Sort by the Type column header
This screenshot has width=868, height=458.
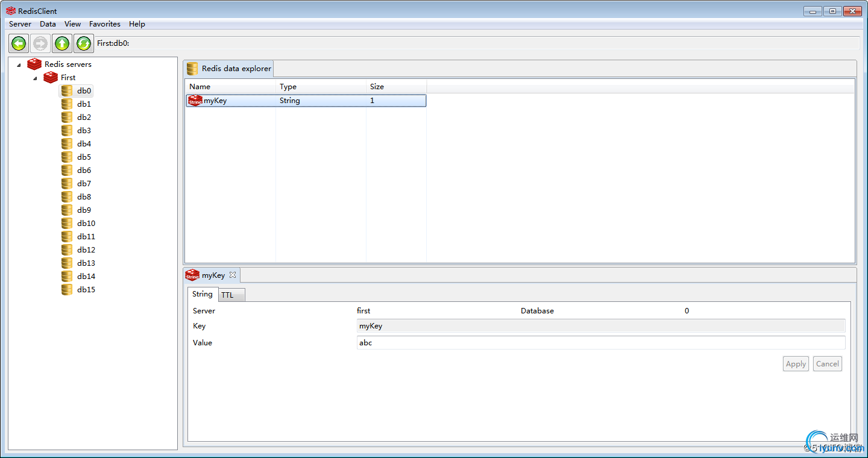(321, 87)
